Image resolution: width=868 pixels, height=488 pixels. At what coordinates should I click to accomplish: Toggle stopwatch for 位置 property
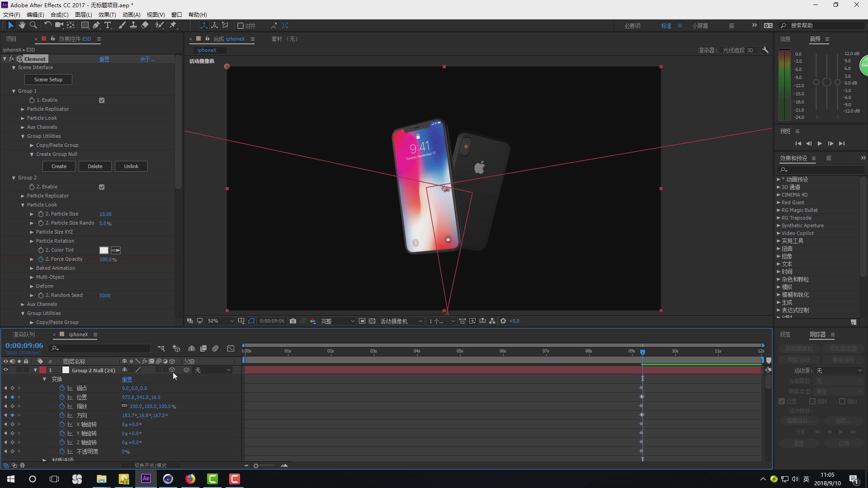pyautogui.click(x=62, y=397)
